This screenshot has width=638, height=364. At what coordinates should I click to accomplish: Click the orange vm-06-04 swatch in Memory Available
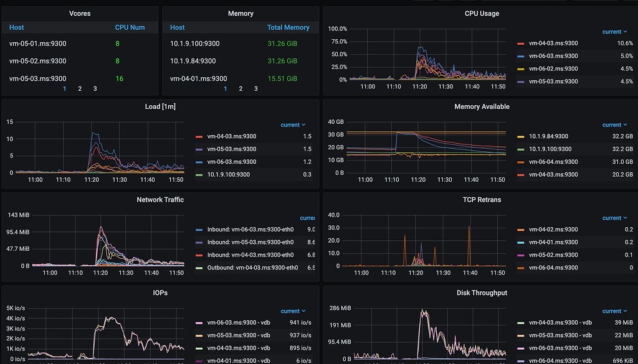point(520,162)
